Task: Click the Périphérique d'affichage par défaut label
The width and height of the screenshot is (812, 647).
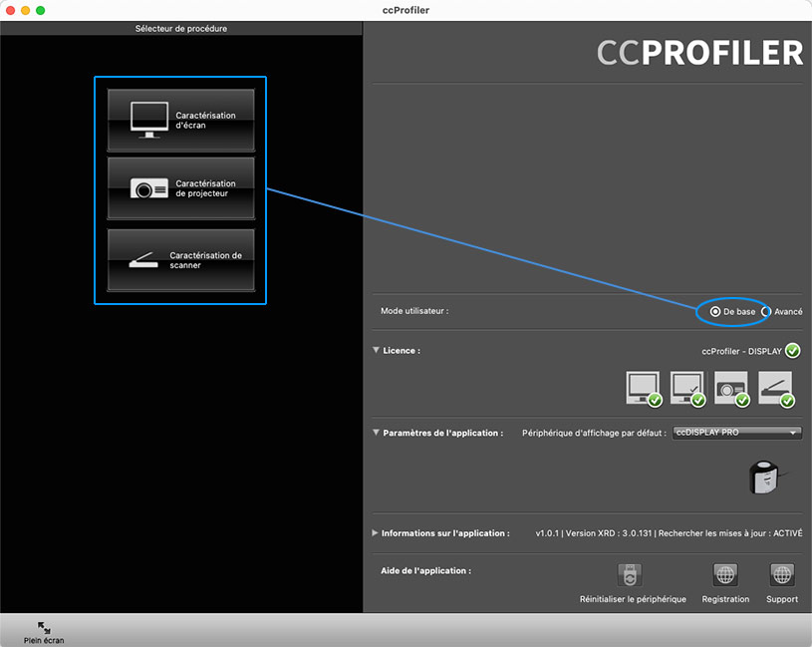Action: [x=594, y=433]
